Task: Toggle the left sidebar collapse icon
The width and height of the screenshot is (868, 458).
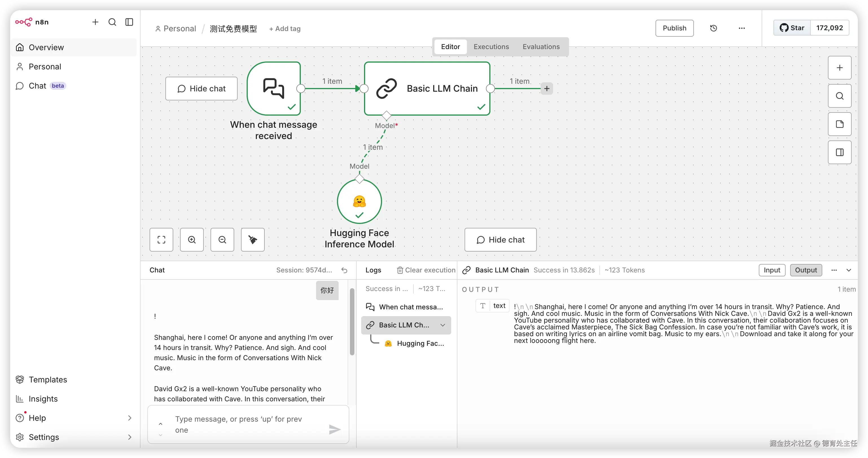Action: click(130, 22)
